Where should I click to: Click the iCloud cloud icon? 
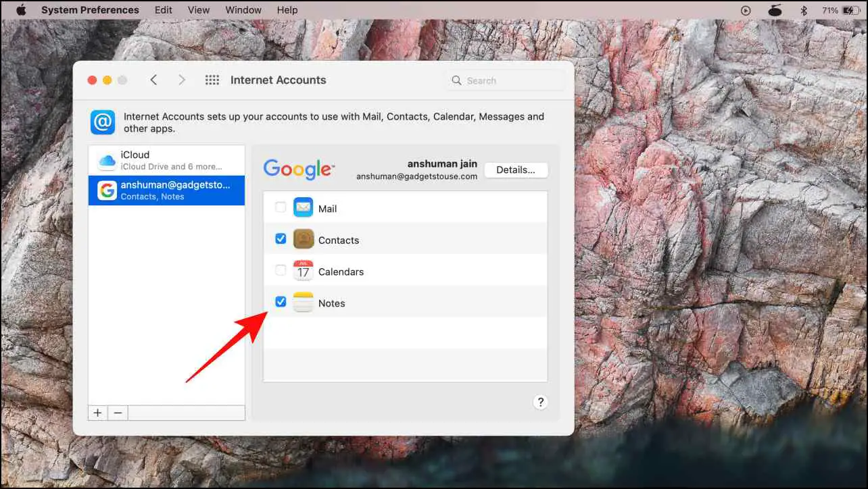tap(107, 161)
